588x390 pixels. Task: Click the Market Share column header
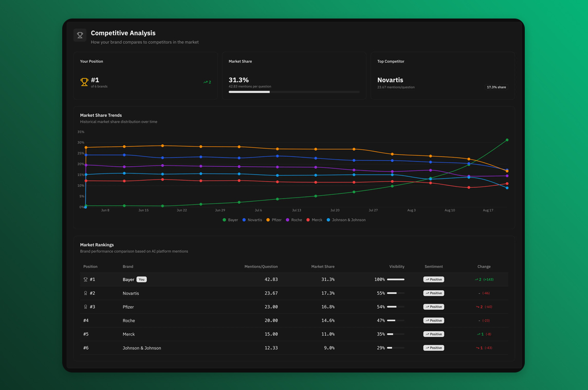[323, 267]
